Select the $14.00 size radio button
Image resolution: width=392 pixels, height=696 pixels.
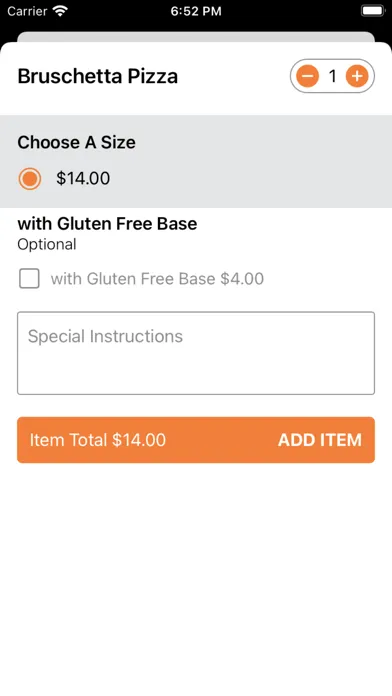30,179
